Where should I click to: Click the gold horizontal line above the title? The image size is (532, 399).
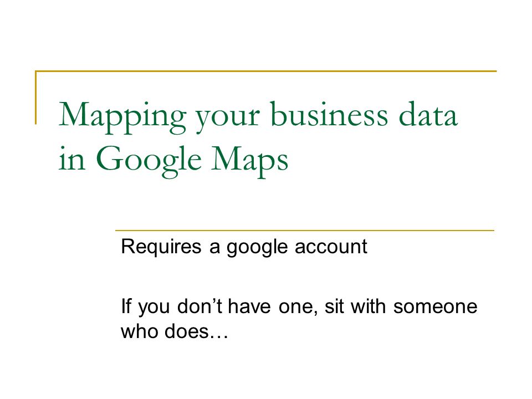coord(265,71)
